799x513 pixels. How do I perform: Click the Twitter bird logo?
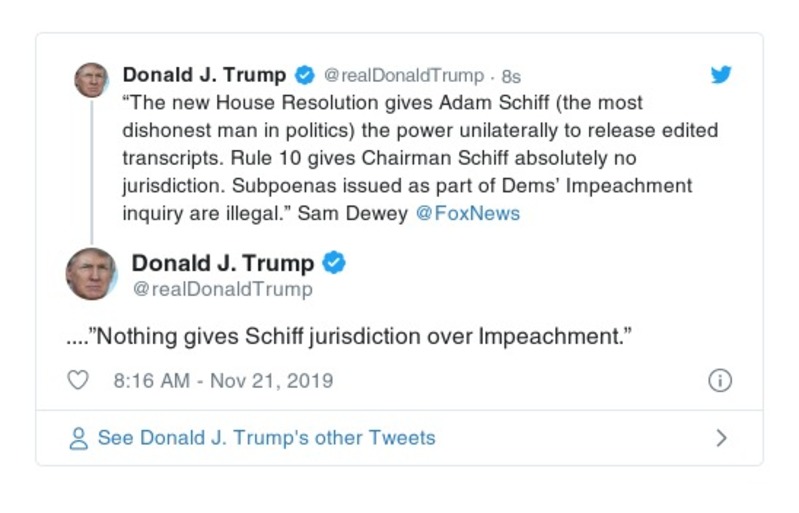(x=721, y=75)
